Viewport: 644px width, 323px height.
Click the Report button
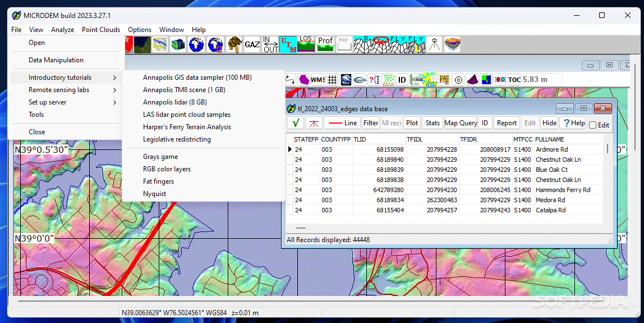point(507,122)
